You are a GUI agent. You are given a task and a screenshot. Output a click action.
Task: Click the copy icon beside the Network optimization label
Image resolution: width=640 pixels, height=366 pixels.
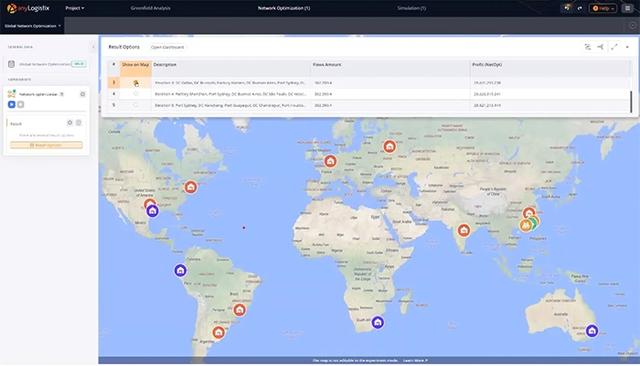(x=62, y=94)
